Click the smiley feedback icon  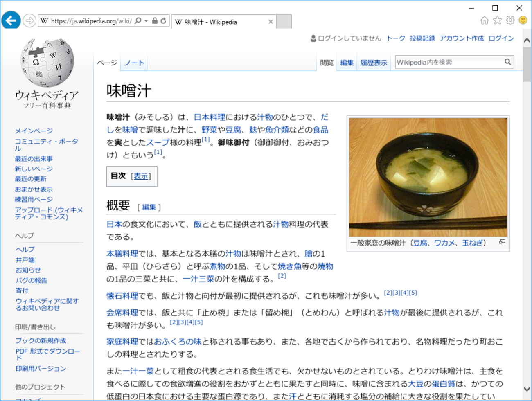point(523,20)
